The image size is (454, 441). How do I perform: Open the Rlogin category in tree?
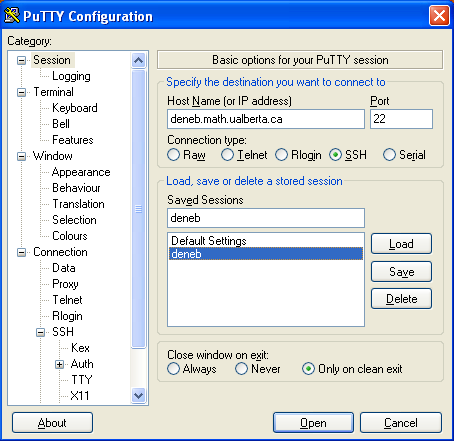[x=67, y=316]
